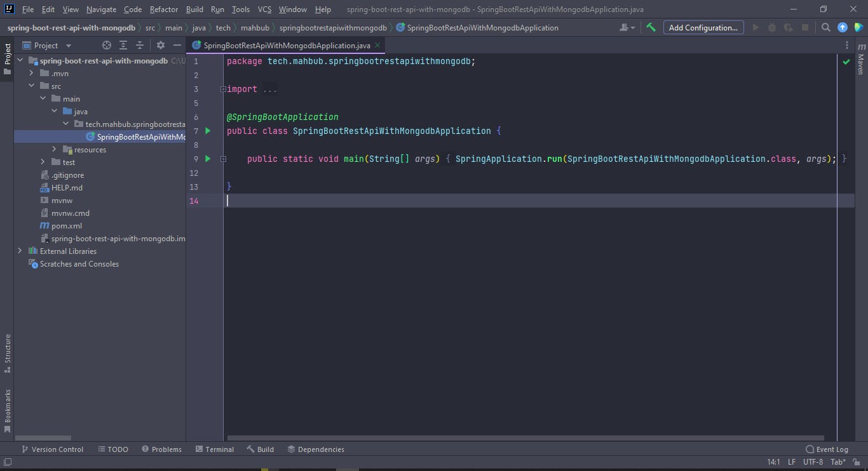Open the Refactor menu
This screenshot has height=471, width=868.
164,10
